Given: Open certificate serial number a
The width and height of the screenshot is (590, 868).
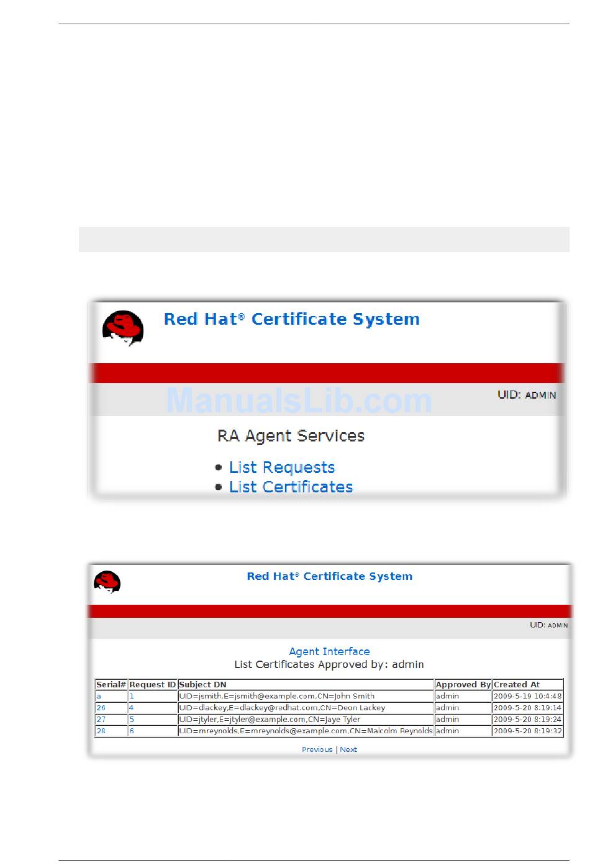Looking at the screenshot, I should (98, 696).
